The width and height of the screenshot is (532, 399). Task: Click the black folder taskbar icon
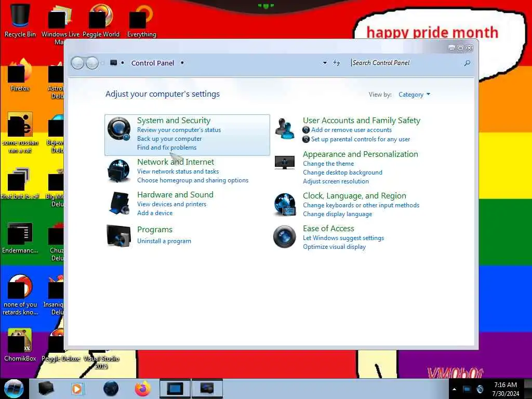pos(46,389)
